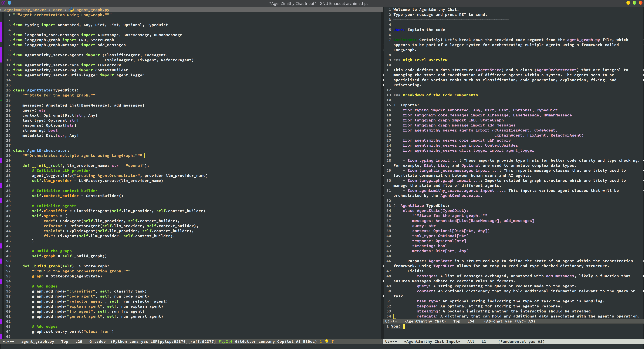Image resolution: width=644 pixels, height=349 pixels.
Task: Click the Assistant: label in the chat
Action: [405, 40]
